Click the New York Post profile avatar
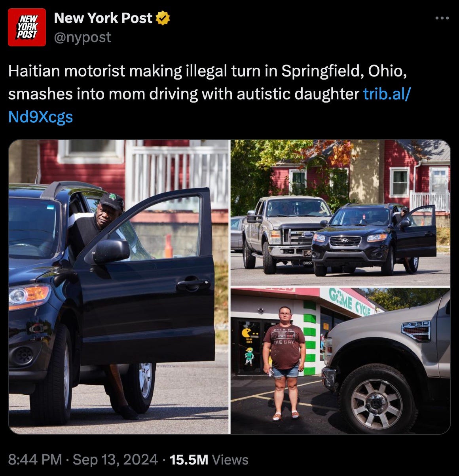The height and width of the screenshot is (476, 459). point(27,27)
